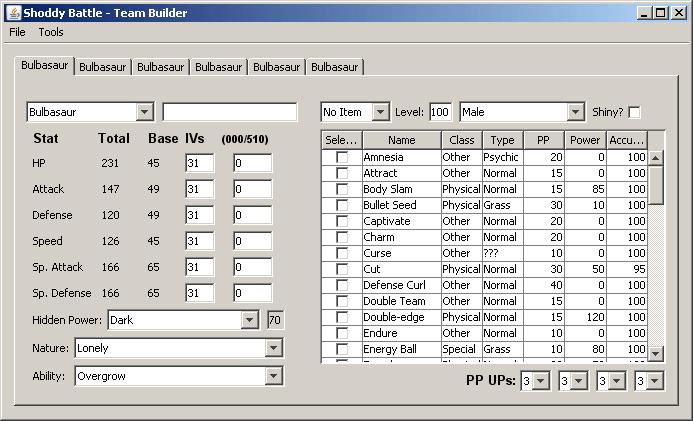This screenshot has height=421, width=693.
Task: Check the Energy Ball move checkbox
Action: [342, 349]
